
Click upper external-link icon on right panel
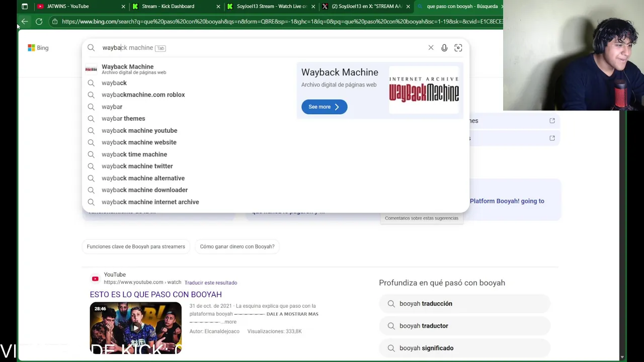click(552, 121)
